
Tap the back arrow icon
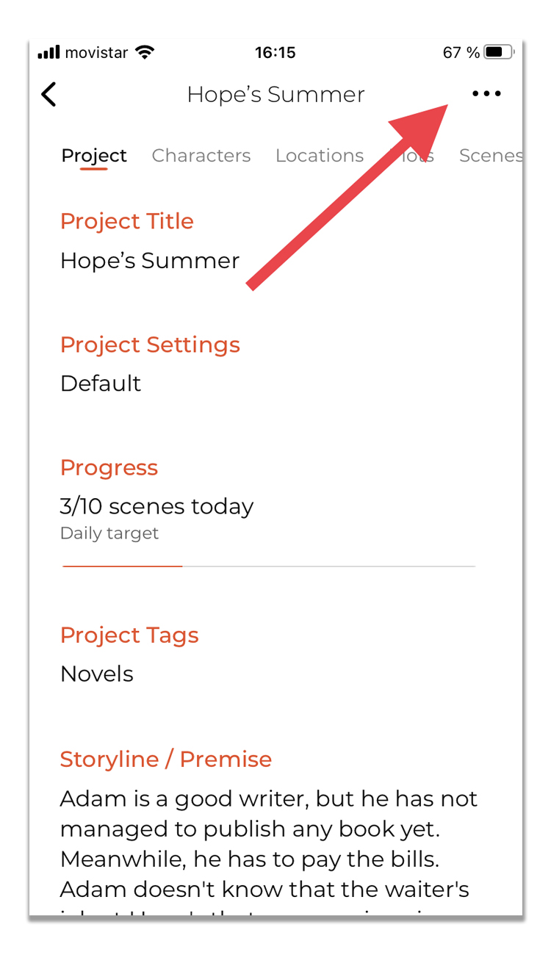pyautogui.click(x=48, y=94)
